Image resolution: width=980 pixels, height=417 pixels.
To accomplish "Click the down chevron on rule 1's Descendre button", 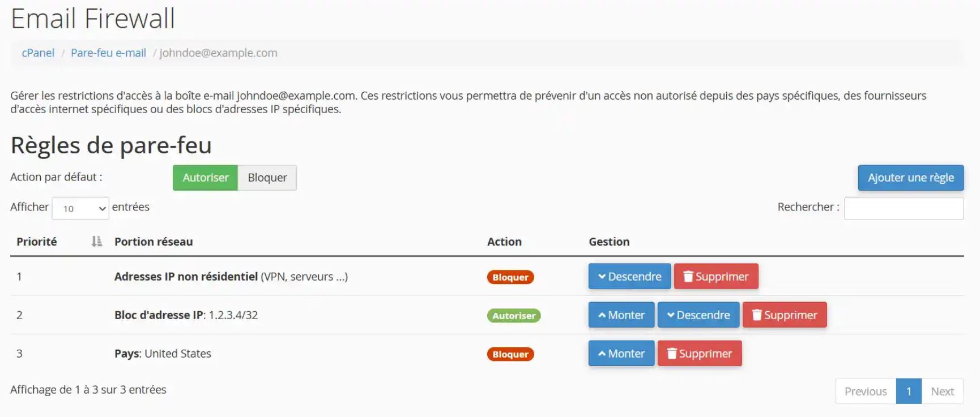I will tap(601, 277).
